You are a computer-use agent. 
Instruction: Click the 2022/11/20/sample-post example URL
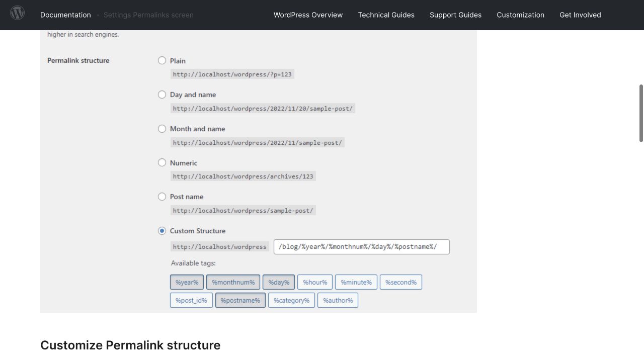(263, 109)
